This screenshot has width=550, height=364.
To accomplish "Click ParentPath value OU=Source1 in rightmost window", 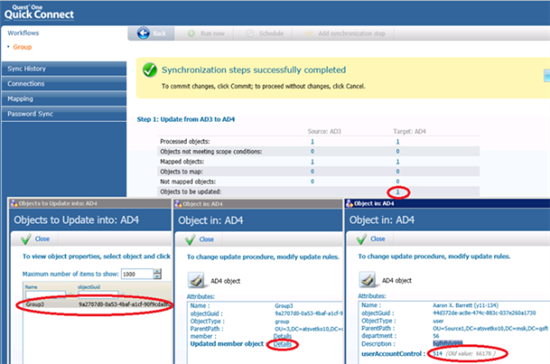I will pos(490,329).
